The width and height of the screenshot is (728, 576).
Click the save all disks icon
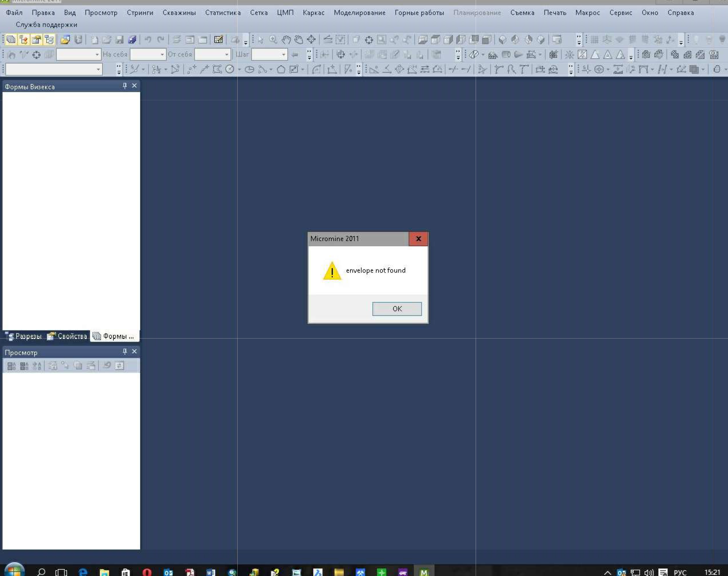click(x=132, y=40)
